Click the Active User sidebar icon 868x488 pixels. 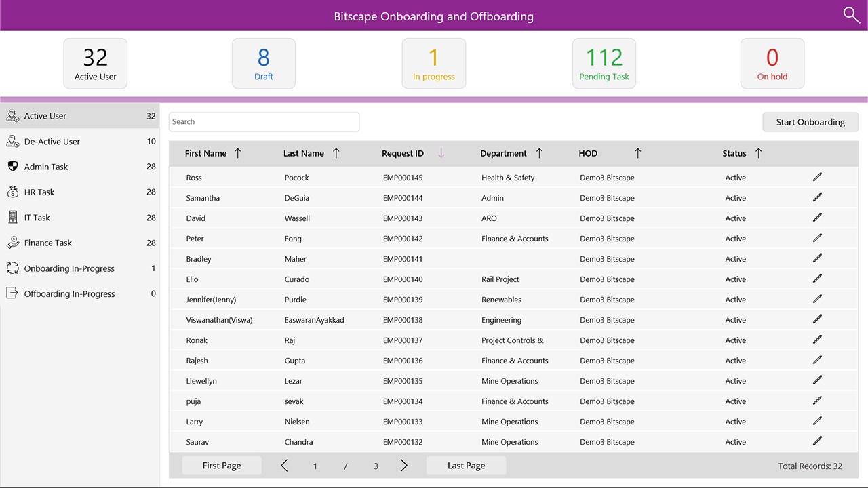tap(12, 116)
